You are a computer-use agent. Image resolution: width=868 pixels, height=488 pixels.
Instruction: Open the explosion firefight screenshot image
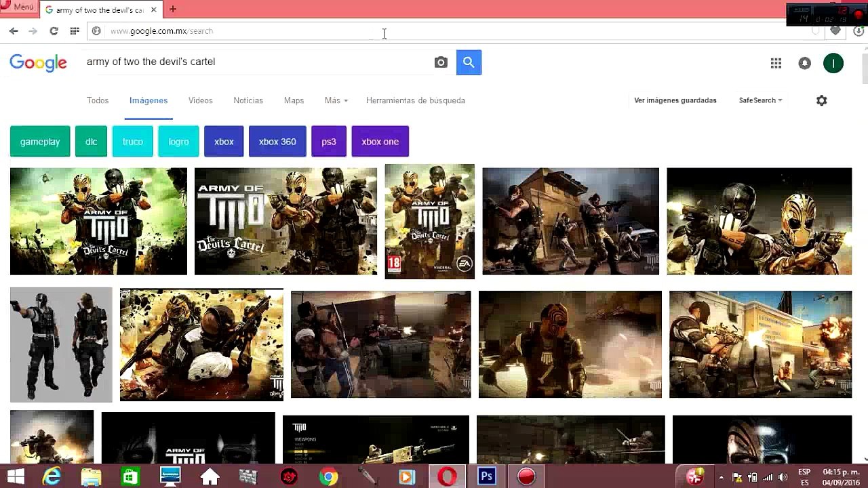point(760,344)
